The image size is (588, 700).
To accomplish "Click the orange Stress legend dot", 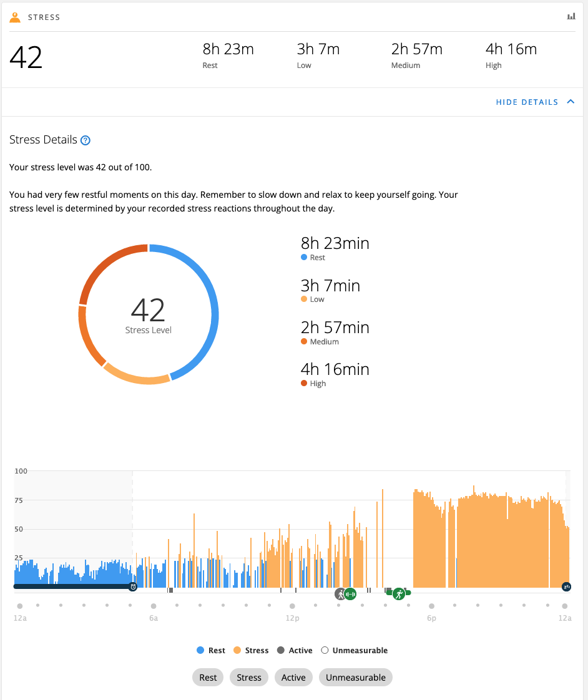I will (236, 650).
